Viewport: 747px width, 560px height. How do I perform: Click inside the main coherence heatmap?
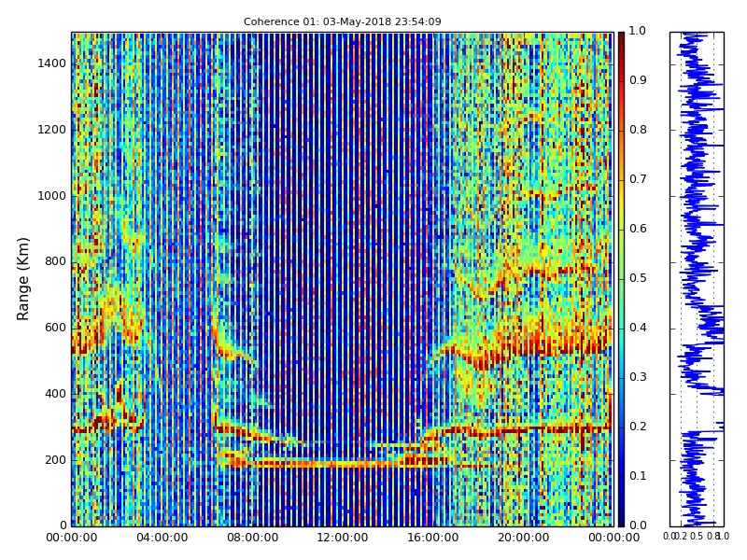coord(342,280)
